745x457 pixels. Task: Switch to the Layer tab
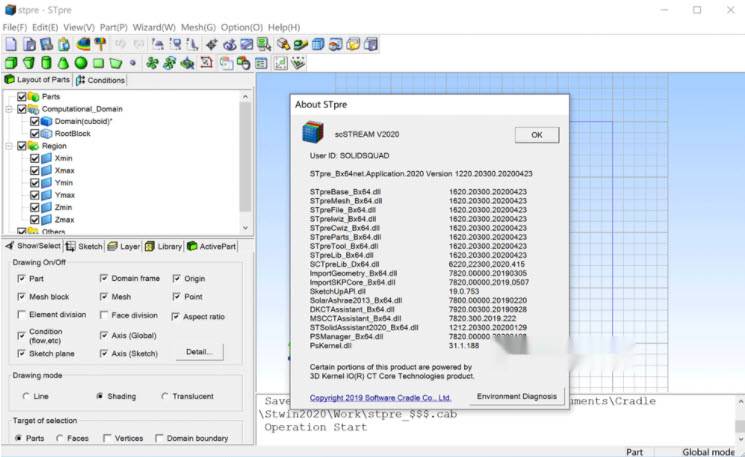[x=124, y=246]
